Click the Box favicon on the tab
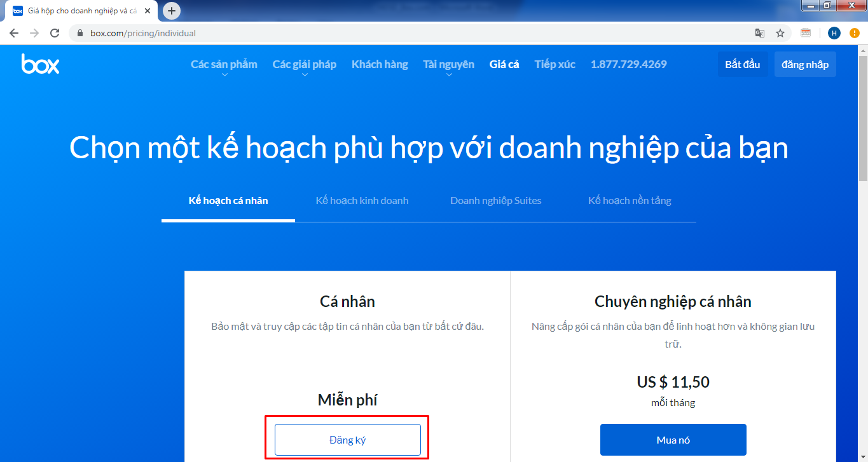868x462 pixels. (x=18, y=11)
